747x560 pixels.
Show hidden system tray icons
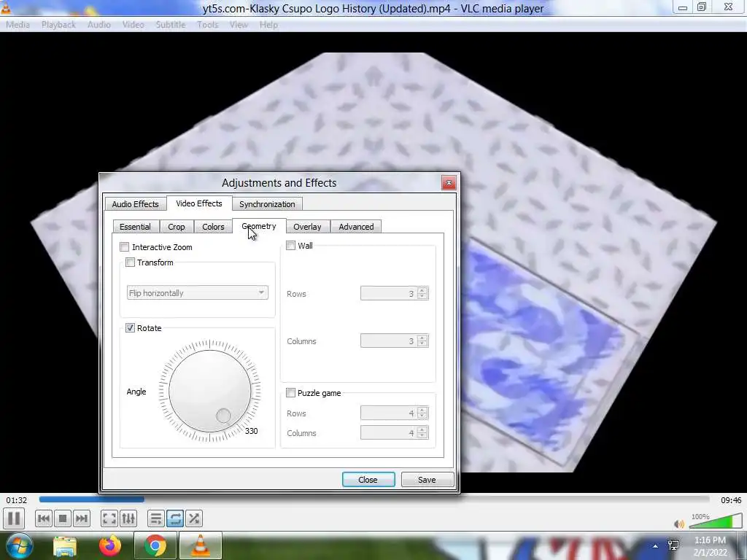656,546
